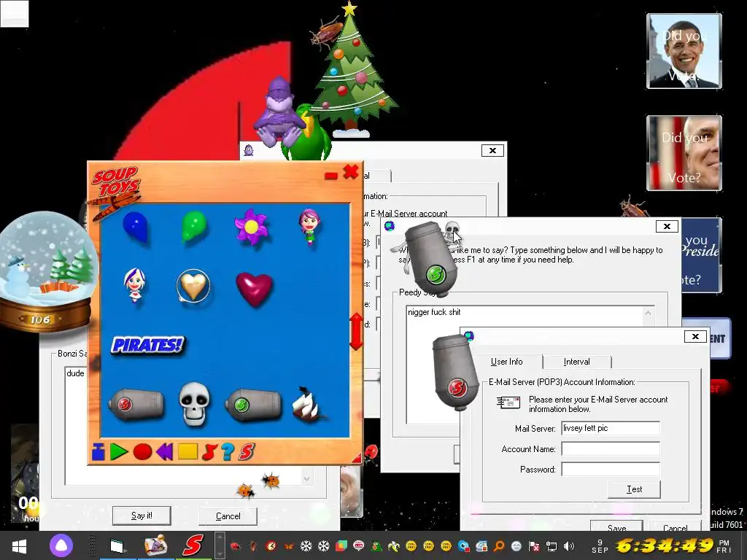Open the volume speaker tray icon
This screenshot has width=747, height=560.
click(x=568, y=545)
